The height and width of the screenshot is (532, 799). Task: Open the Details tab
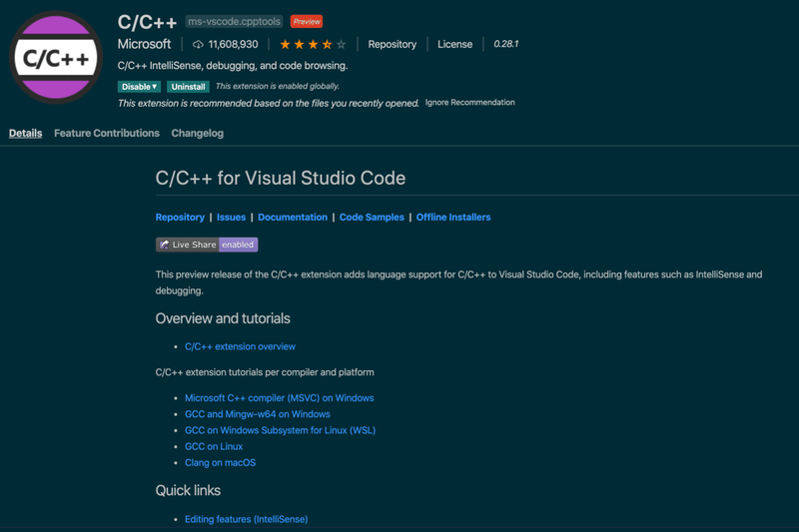26,133
